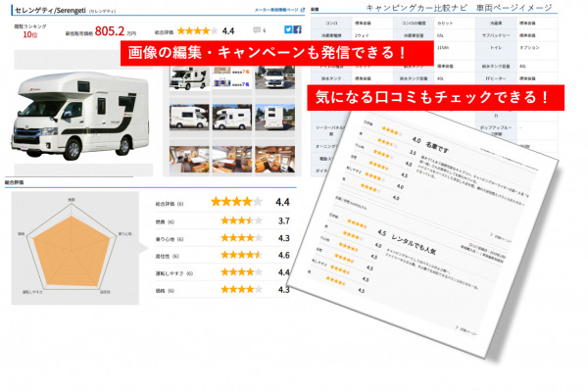Click the red 画像の編集・キャンペーン banner
The height and width of the screenshot is (391, 588).
tap(276, 53)
